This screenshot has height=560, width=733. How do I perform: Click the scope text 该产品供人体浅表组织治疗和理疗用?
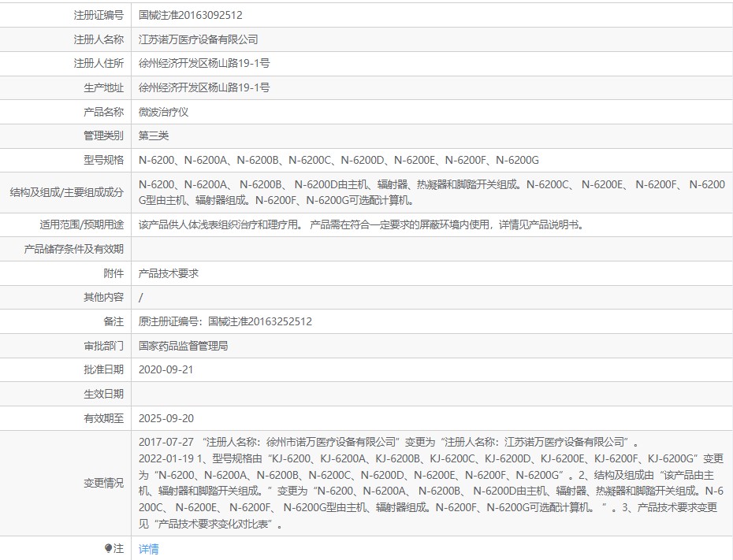tap(221, 224)
